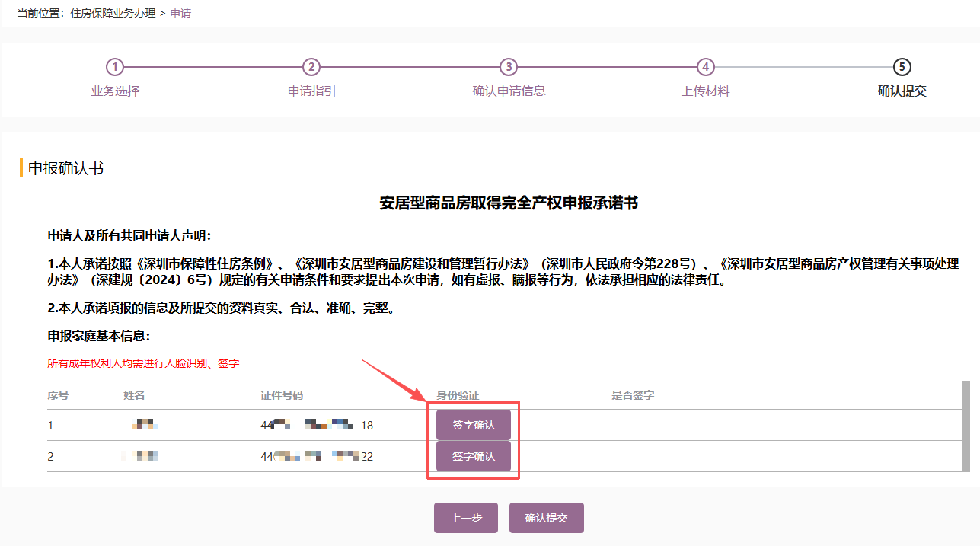Click the step 1 circle icon
980x546 pixels.
click(114, 67)
